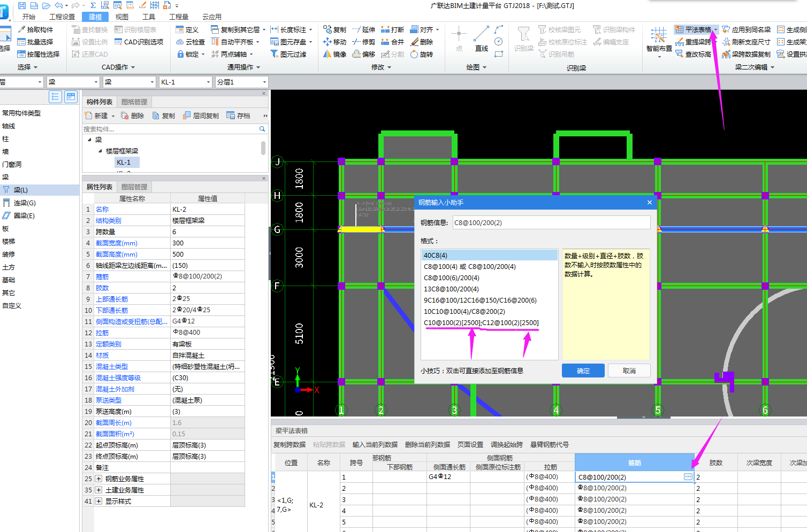Click the 钢筋信息 input field
This screenshot has width=807, height=532.
(x=551, y=223)
